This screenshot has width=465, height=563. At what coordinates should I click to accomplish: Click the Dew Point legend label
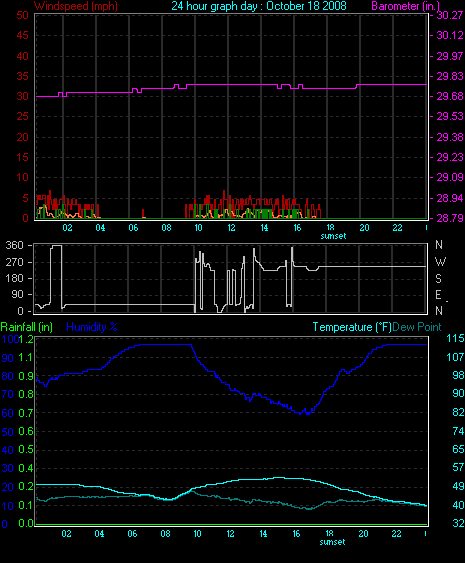[417, 327]
